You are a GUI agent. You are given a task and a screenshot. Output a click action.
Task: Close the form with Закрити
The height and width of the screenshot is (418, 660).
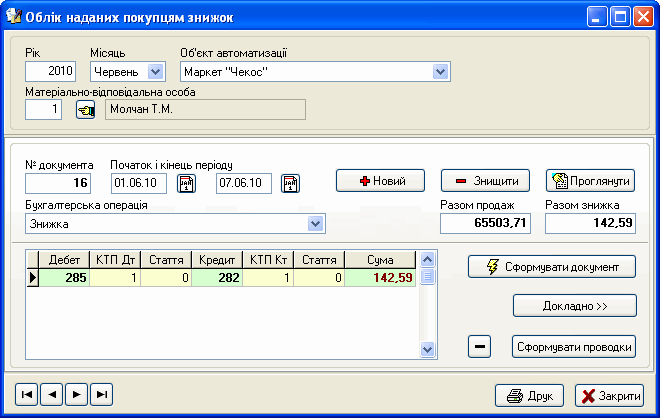(609, 396)
